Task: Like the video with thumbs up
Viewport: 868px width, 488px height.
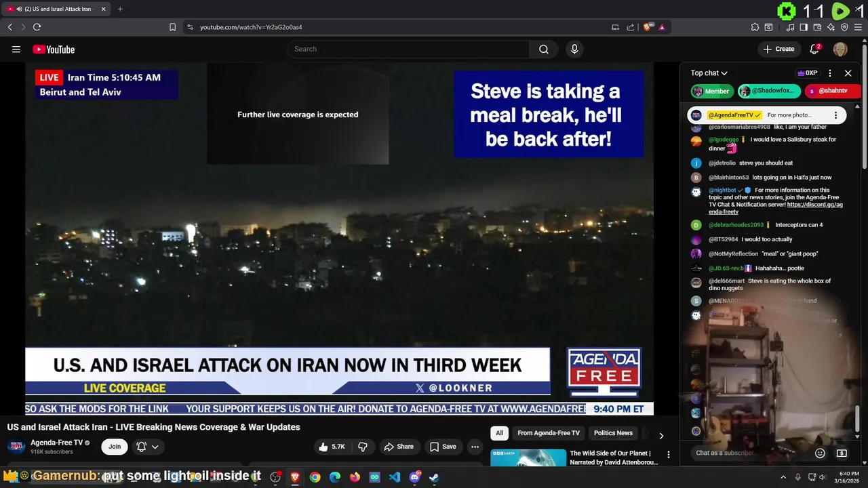Action: point(332,447)
